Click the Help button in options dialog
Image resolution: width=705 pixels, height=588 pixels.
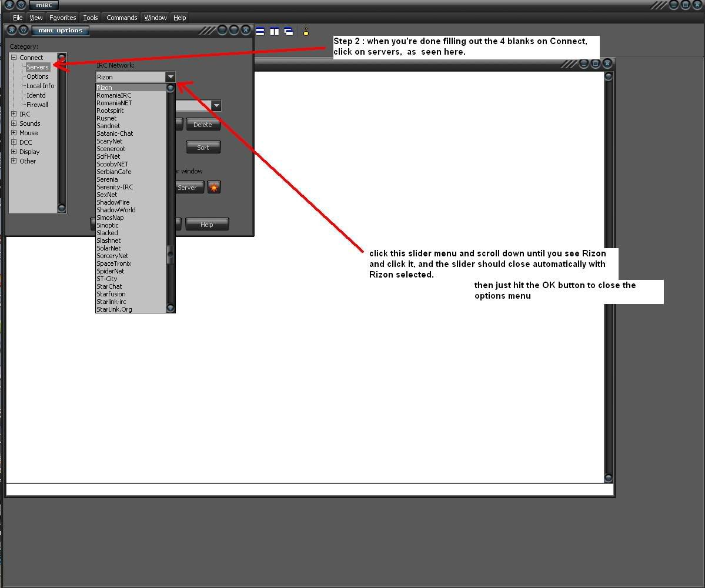pyautogui.click(x=207, y=224)
